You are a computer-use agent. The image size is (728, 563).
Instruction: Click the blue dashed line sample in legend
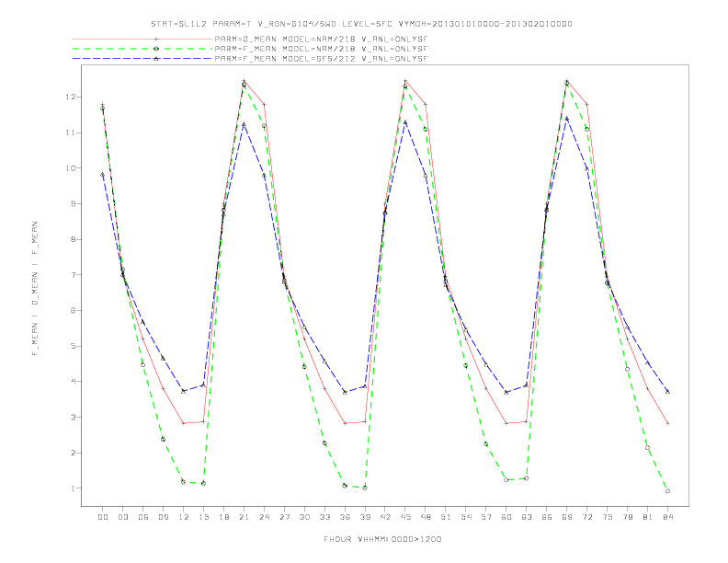click(142, 59)
